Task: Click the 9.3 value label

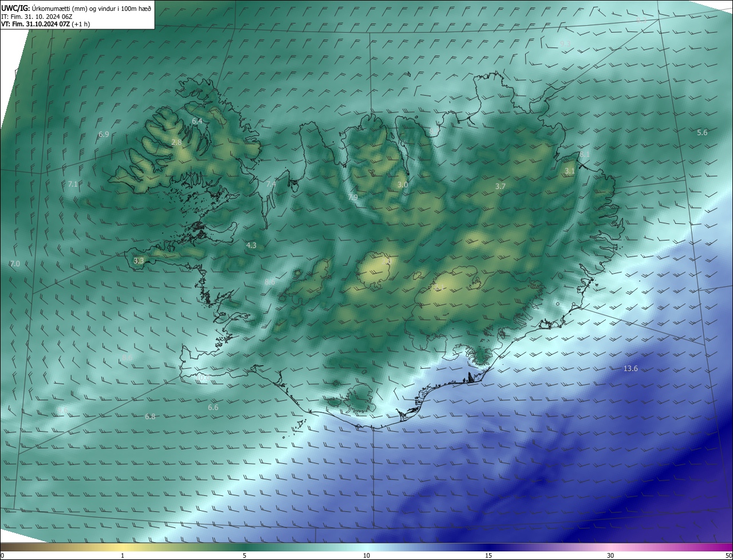Action: 565,44
